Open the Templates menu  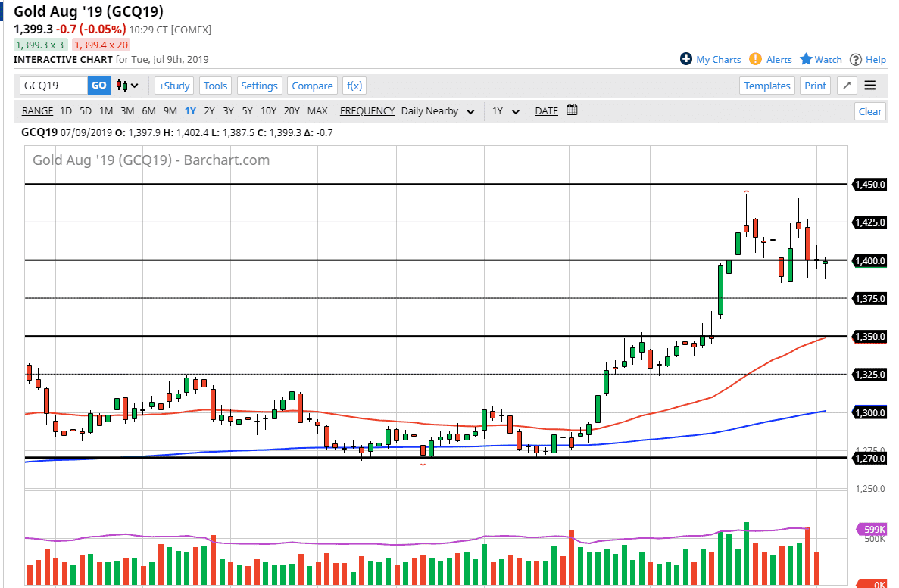[x=766, y=86]
